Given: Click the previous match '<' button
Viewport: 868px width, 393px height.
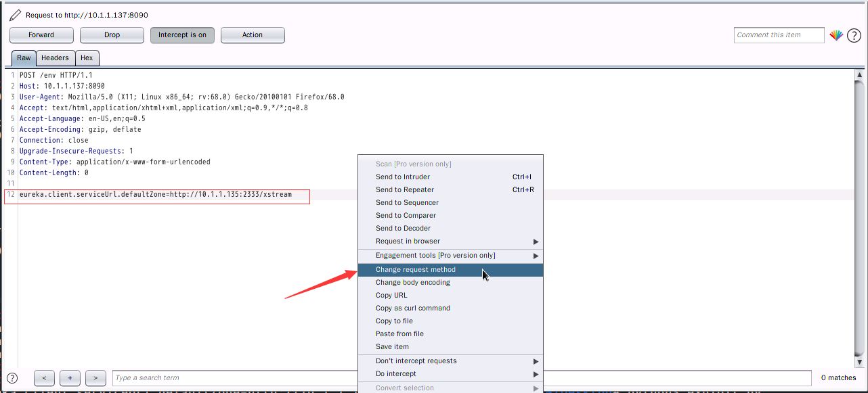Looking at the screenshot, I should point(44,377).
